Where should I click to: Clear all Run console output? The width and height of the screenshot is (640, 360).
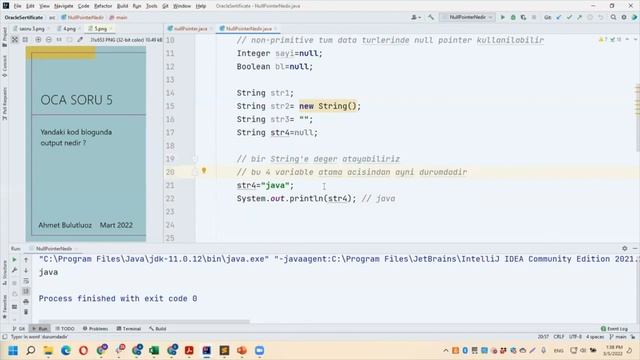pos(26,312)
